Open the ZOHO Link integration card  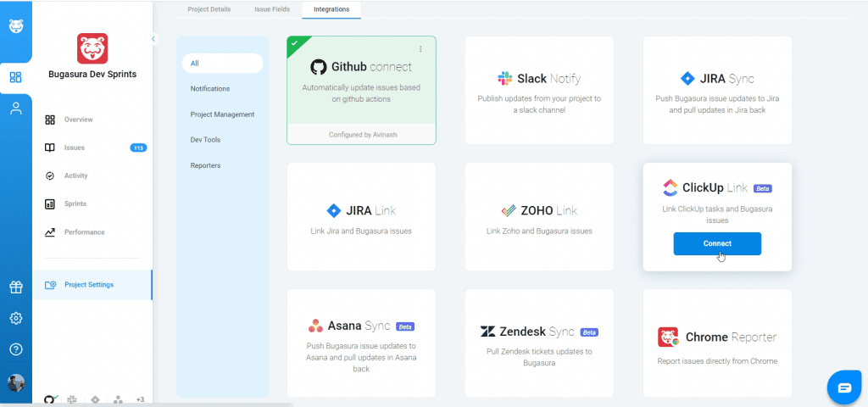[539, 217]
